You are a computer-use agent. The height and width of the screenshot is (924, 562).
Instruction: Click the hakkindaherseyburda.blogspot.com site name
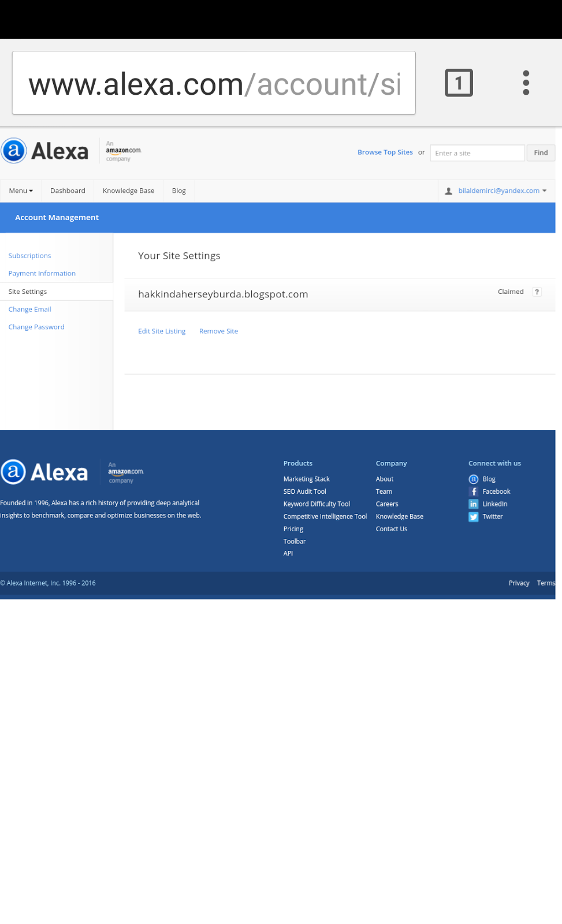223,294
